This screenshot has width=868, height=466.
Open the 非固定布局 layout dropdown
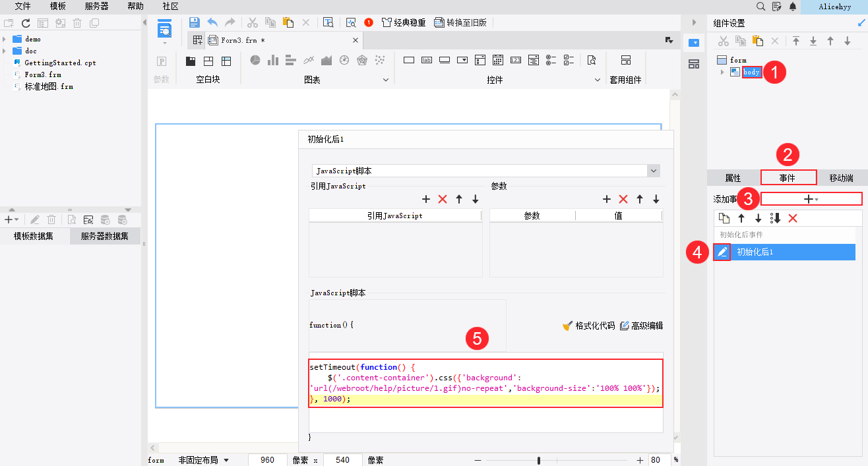[204, 460]
